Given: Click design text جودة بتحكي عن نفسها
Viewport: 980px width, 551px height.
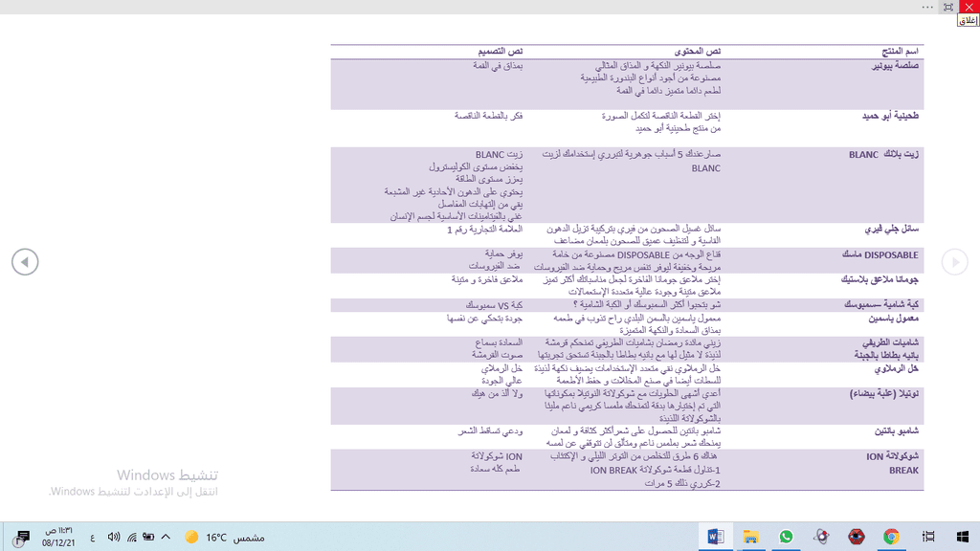Looking at the screenshot, I should click(x=484, y=319).
